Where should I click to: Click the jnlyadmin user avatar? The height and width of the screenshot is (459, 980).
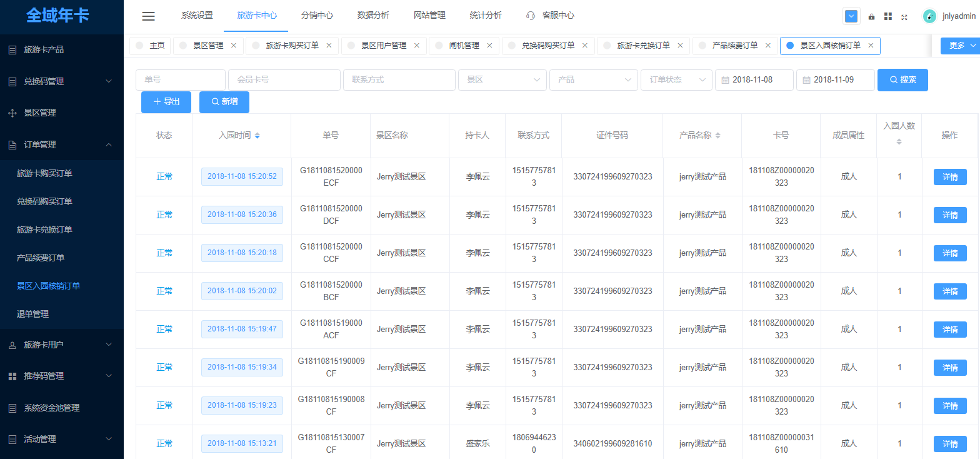[929, 16]
